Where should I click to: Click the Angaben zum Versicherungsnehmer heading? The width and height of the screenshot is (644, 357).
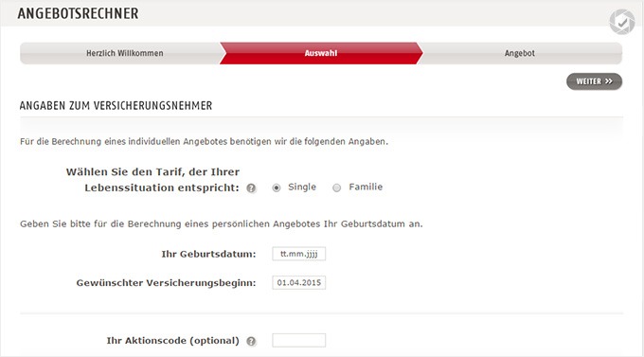coord(116,106)
